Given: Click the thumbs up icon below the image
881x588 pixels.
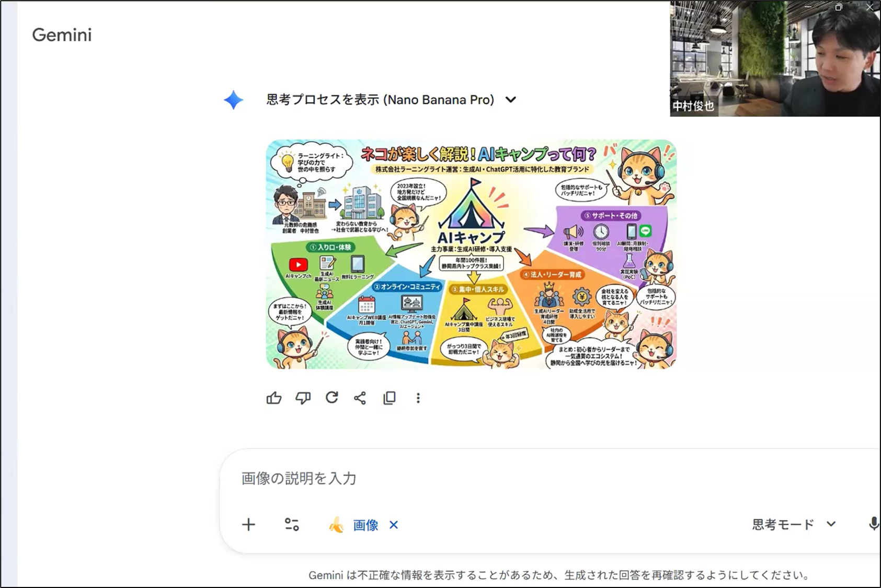Looking at the screenshot, I should click(x=274, y=398).
